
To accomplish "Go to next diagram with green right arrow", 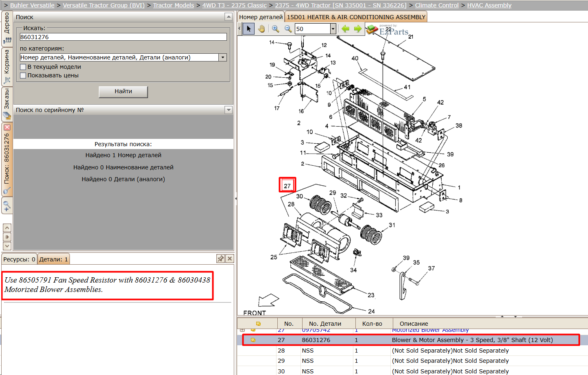I will [358, 29].
